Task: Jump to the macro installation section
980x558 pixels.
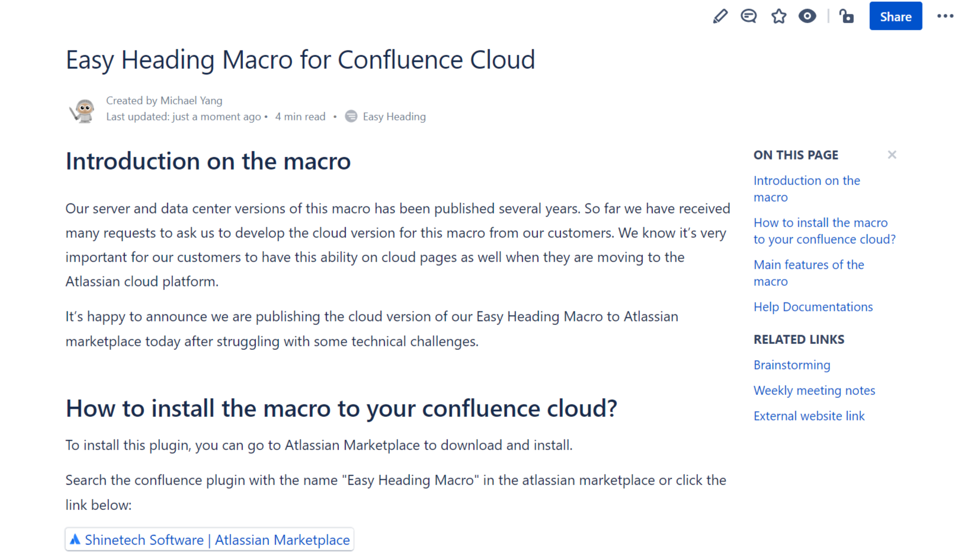Action: point(824,231)
